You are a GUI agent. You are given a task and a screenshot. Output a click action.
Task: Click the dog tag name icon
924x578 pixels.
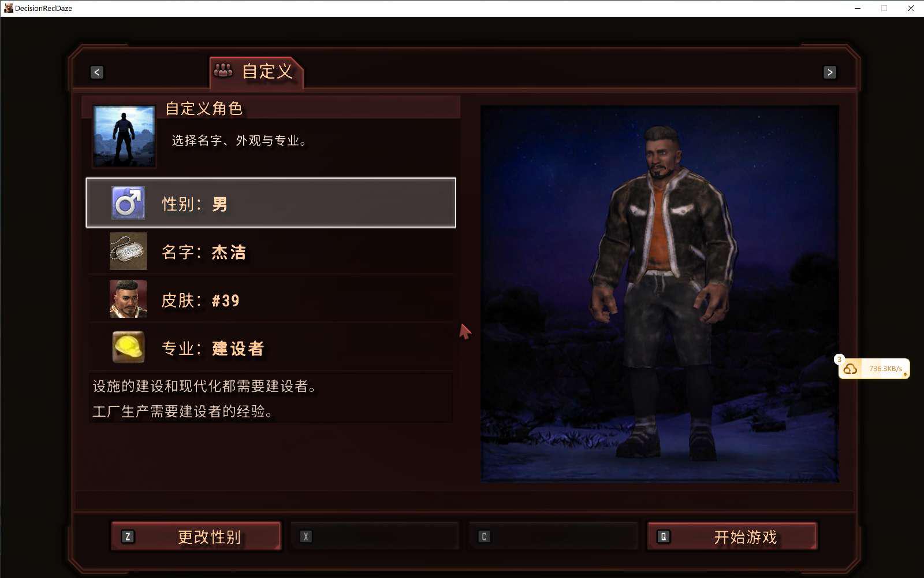(x=128, y=251)
